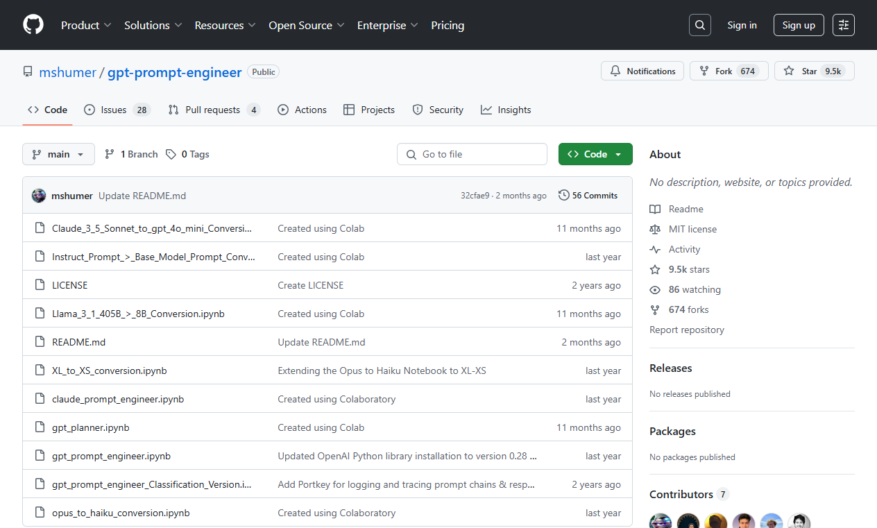Open the file icon for README.md
Screen dimensions: 877x528
point(40,342)
